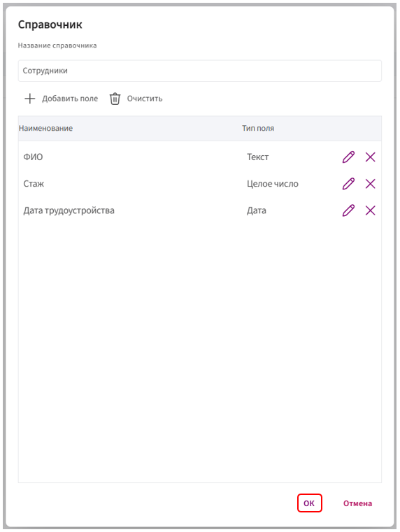Click the Наименование column header
This screenshot has height=532, width=400.
tap(45, 128)
